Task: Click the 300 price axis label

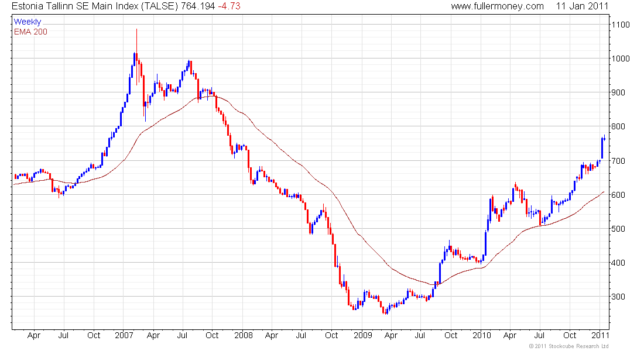Action: click(618, 297)
